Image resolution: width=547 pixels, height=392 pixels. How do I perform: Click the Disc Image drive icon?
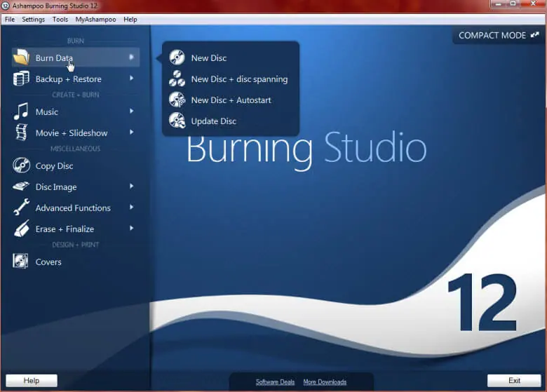(x=21, y=187)
